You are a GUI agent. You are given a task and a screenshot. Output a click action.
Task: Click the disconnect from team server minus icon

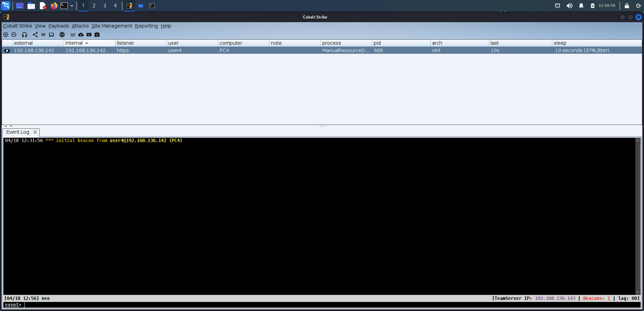tap(14, 35)
